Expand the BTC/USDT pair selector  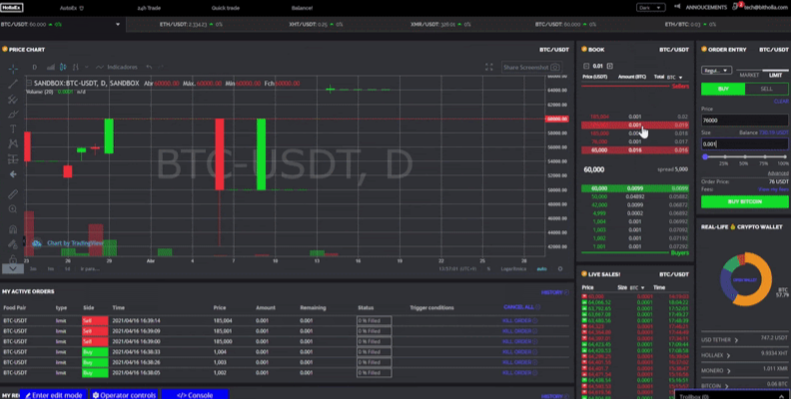tap(118, 24)
